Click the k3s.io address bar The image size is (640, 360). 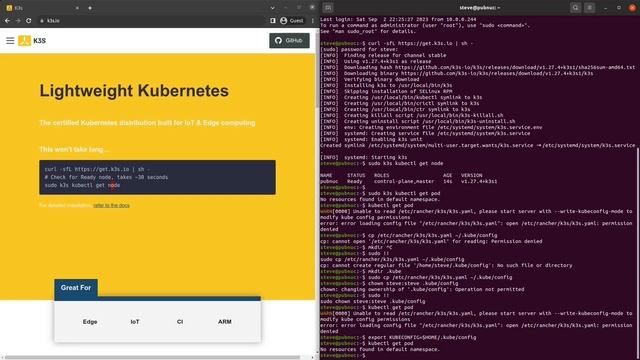tap(151, 20)
